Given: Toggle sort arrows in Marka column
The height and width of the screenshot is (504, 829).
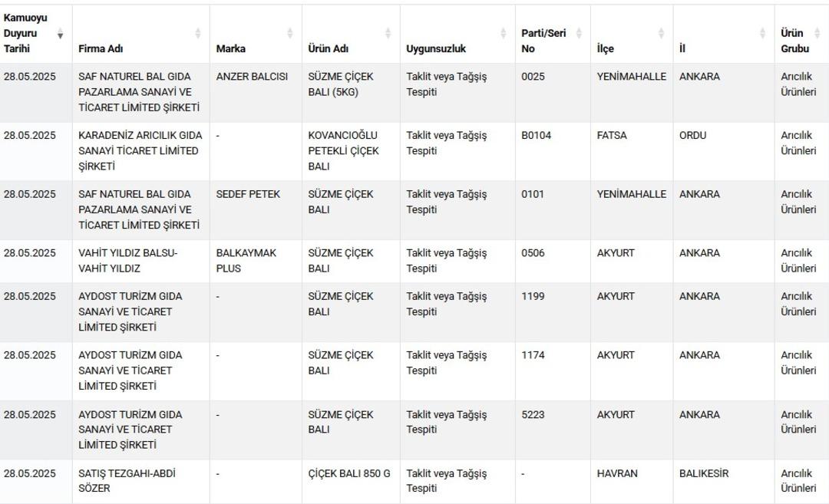Looking at the screenshot, I should (289, 34).
